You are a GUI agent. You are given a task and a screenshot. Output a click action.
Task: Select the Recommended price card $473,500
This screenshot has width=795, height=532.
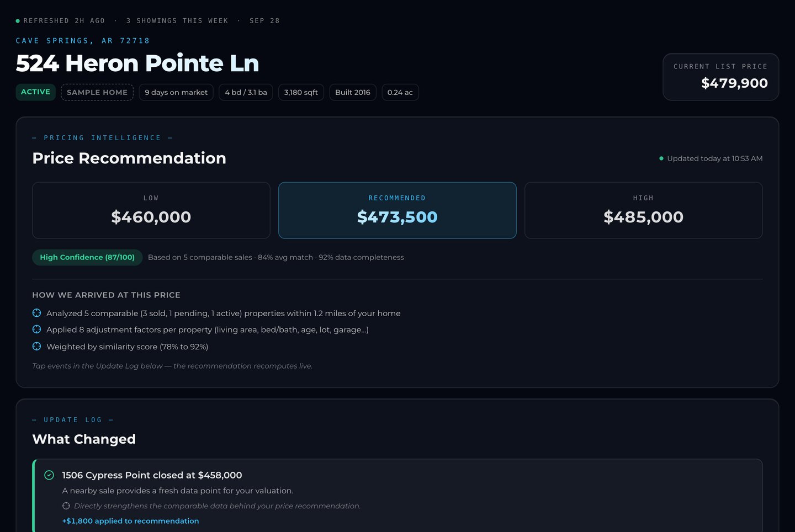coord(397,210)
